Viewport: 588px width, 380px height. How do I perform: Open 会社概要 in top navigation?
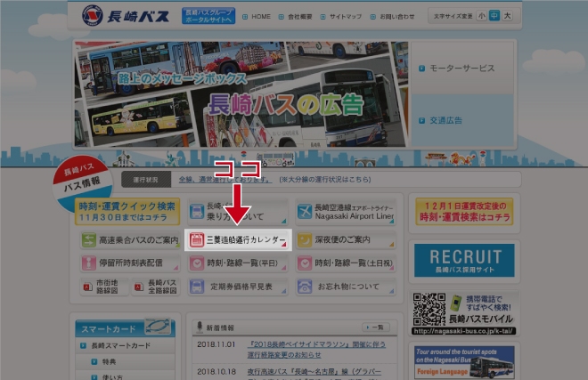click(x=296, y=17)
